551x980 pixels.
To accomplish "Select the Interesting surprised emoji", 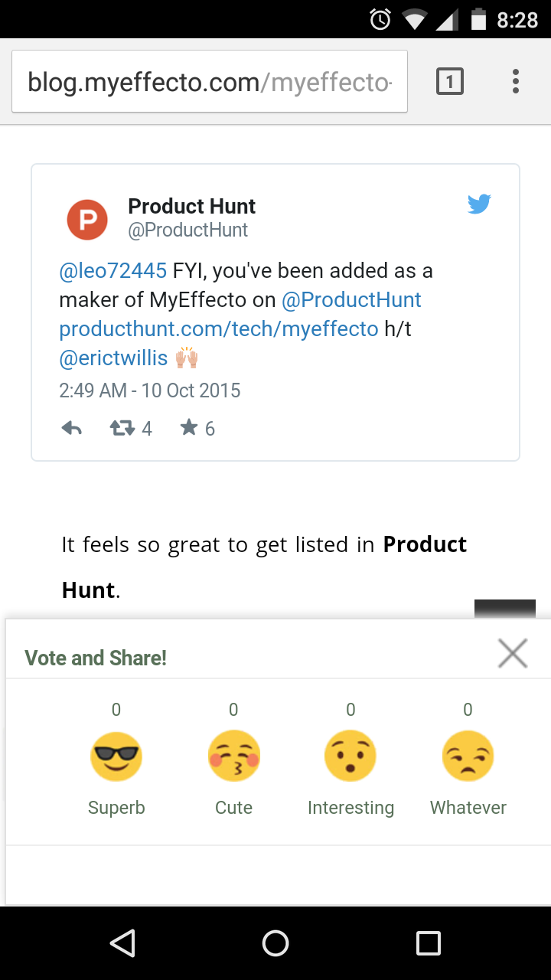I will click(350, 756).
